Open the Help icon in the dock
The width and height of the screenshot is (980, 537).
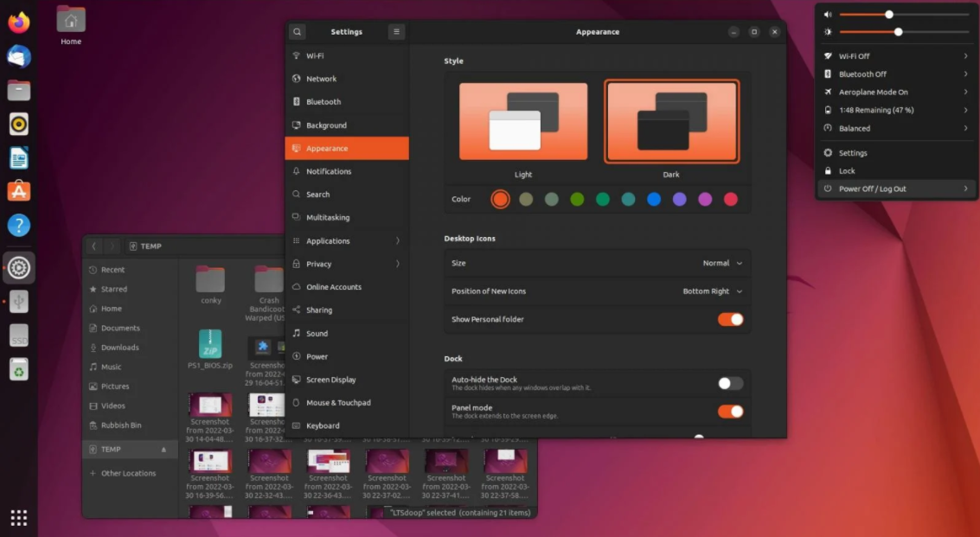(x=19, y=225)
